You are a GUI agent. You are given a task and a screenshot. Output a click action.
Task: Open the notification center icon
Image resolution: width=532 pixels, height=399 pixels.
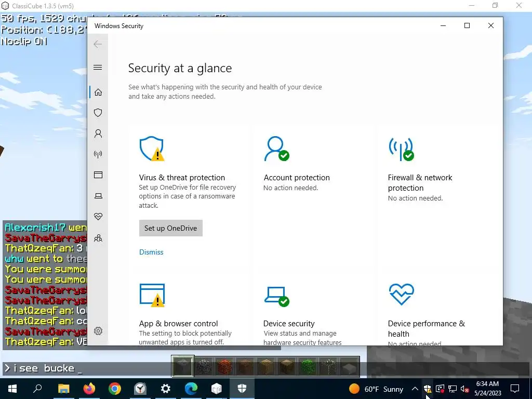pos(515,389)
